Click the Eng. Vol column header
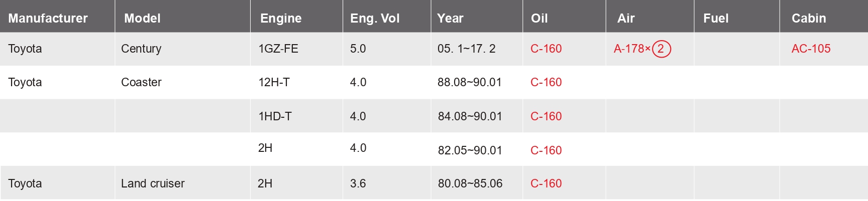Viewport: 868px width, 201px height. click(375, 18)
